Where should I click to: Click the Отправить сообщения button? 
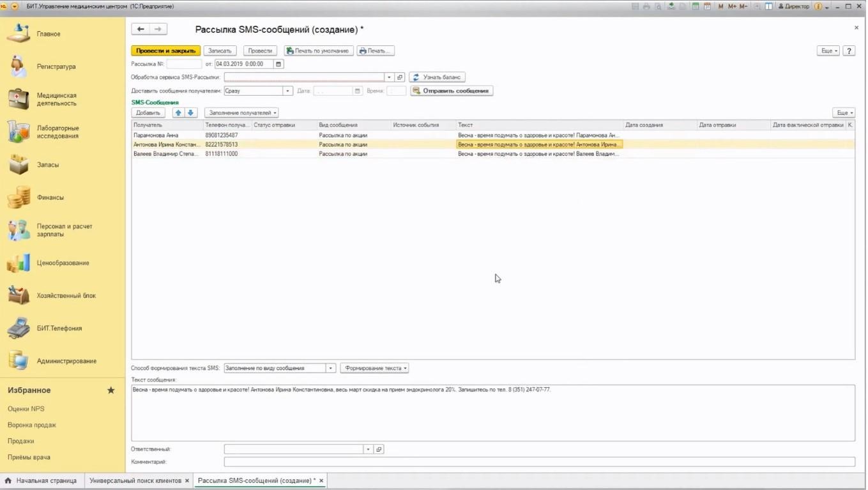point(452,91)
